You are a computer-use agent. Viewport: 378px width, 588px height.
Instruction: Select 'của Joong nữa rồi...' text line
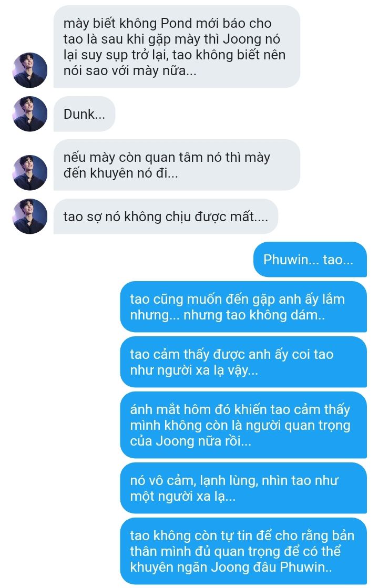click(x=191, y=441)
